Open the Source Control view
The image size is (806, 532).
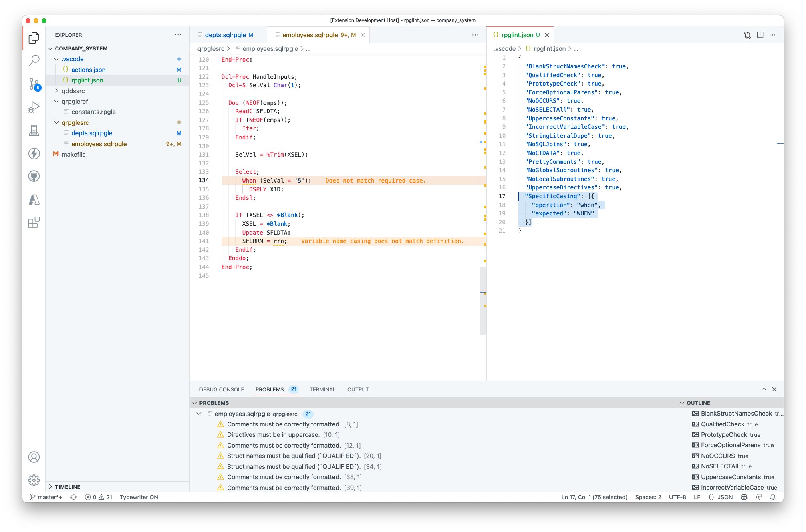tap(34, 83)
